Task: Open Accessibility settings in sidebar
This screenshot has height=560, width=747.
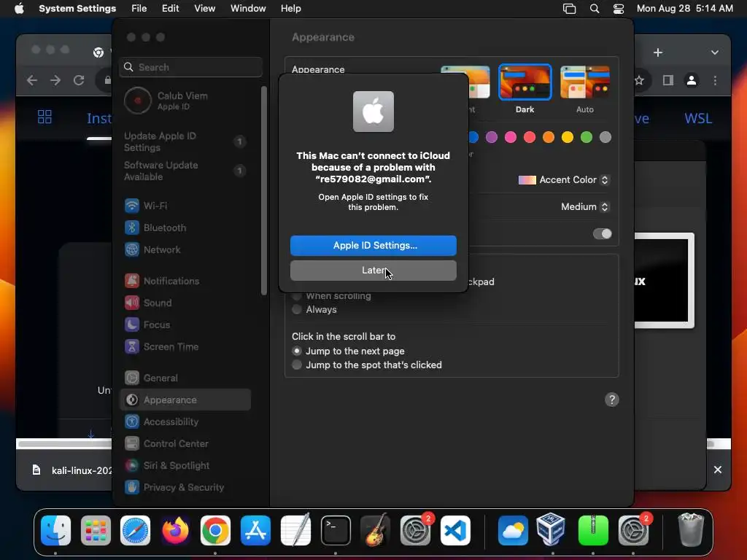Action: point(185,422)
